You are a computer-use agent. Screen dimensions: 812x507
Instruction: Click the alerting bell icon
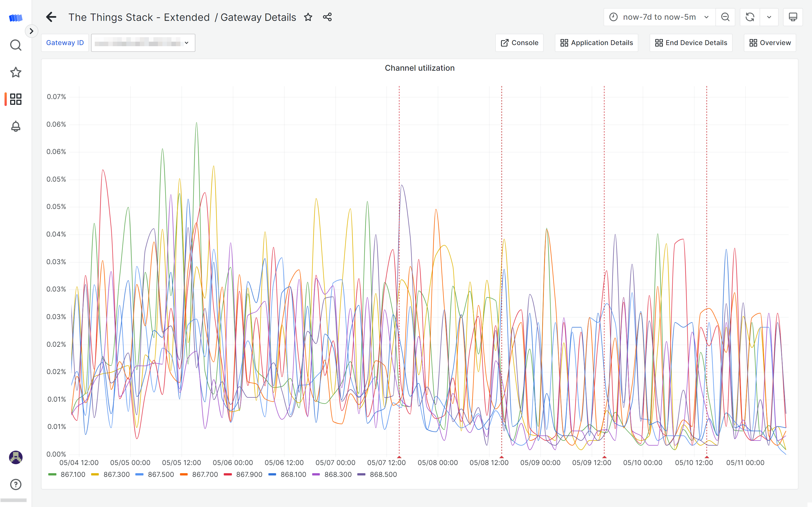click(x=16, y=126)
